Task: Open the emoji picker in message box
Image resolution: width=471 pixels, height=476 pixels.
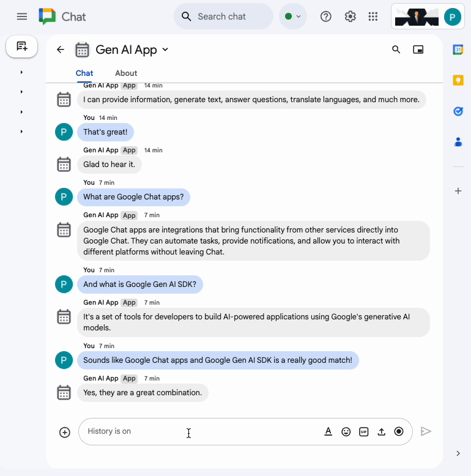Action: (346, 432)
